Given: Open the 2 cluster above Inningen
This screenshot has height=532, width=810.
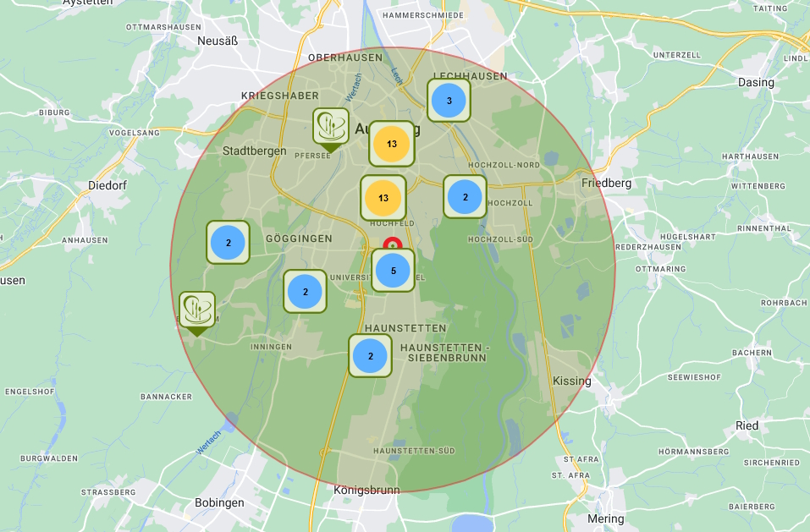Looking at the screenshot, I should [x=305, y=292].
